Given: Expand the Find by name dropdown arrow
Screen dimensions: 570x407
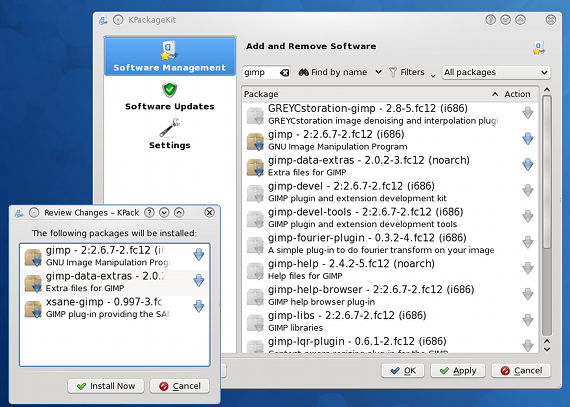Looking at the screenshot, I should pos(378,72).
